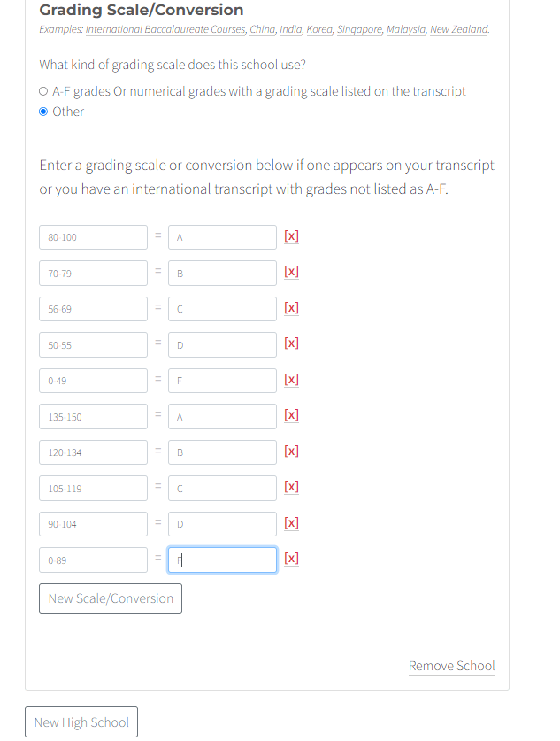Click the Remove School link
560x741 pixels.
(451, 666)
